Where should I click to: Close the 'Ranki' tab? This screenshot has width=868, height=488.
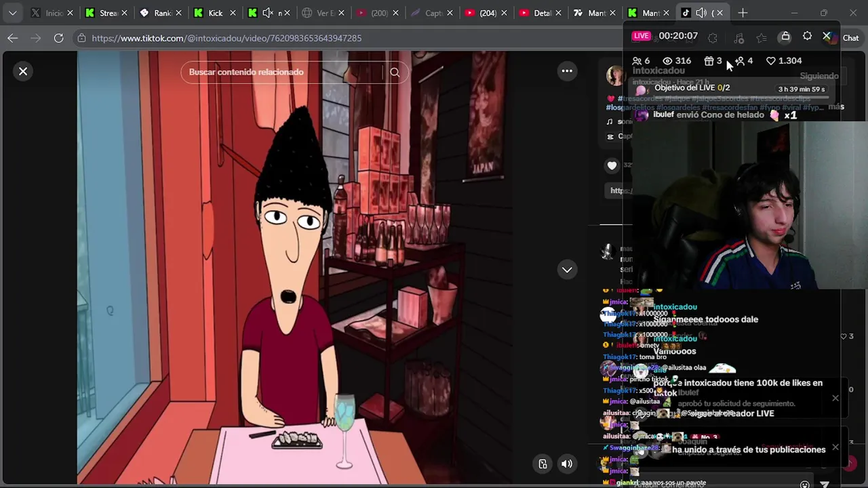[178, 13]
